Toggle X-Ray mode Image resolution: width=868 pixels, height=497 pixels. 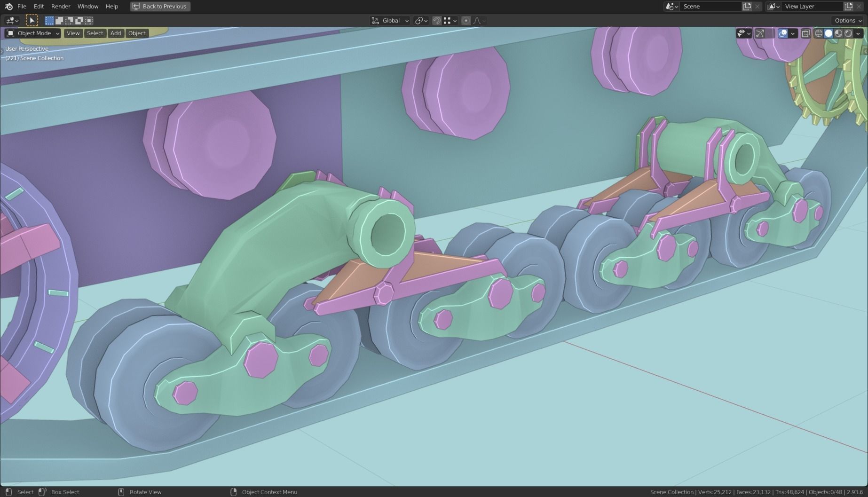point(805,33)
